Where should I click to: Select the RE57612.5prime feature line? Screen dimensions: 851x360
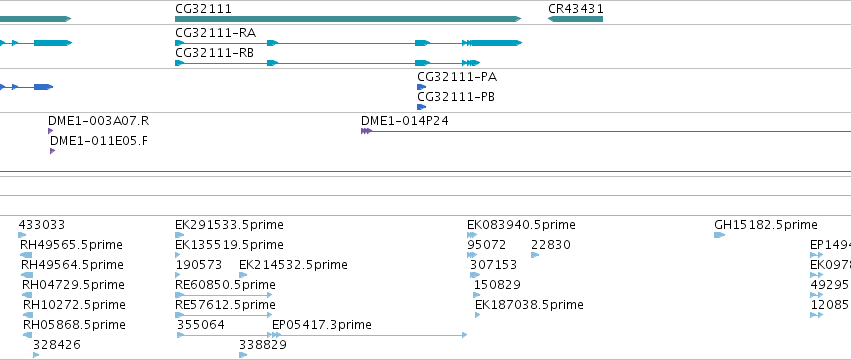(224, 315)
